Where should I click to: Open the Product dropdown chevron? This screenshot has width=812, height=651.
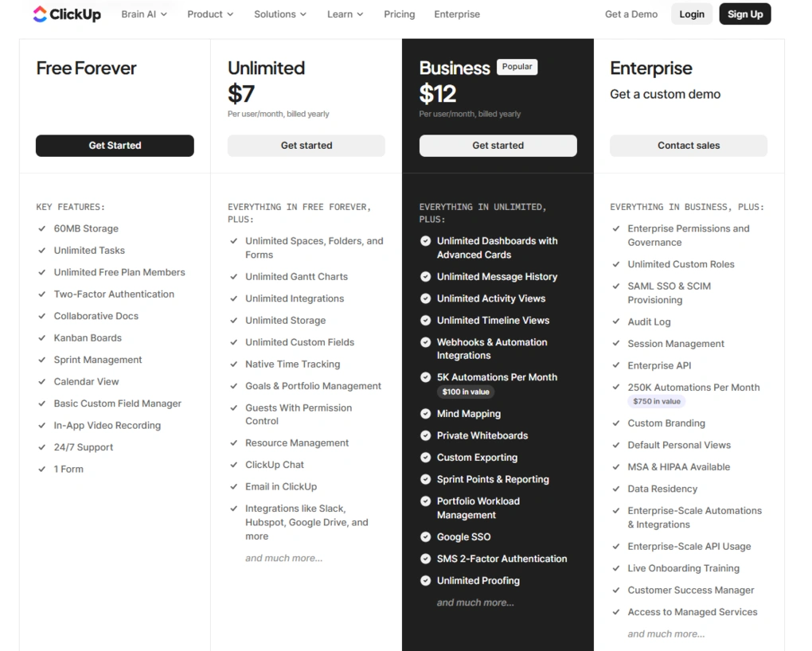tap(230, 14)
